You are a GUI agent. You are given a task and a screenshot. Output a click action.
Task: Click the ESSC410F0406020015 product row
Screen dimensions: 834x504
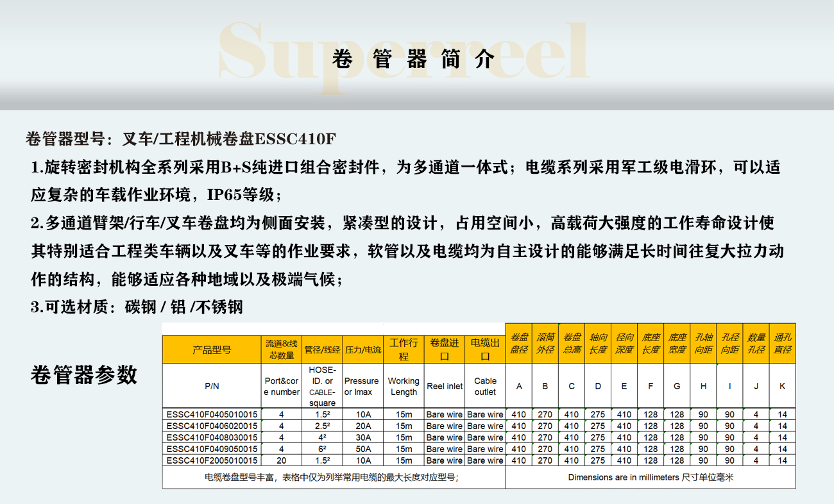212,426
